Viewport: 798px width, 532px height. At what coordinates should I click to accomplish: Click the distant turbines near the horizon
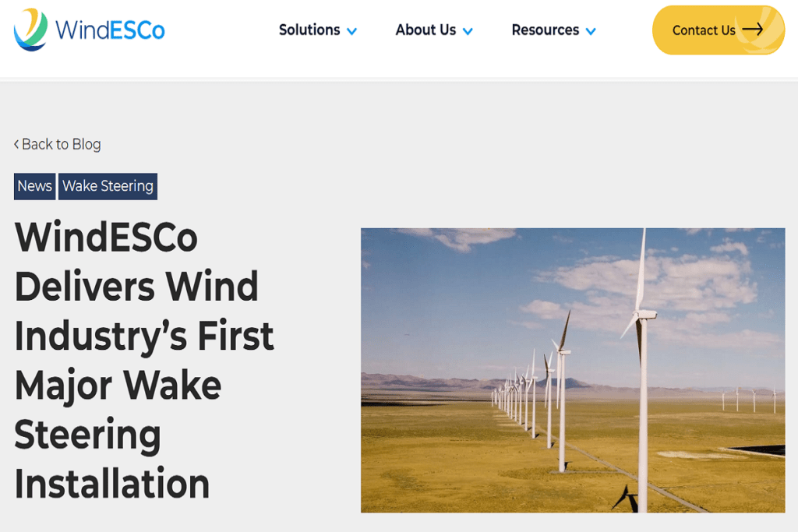(x=748, y=400)
